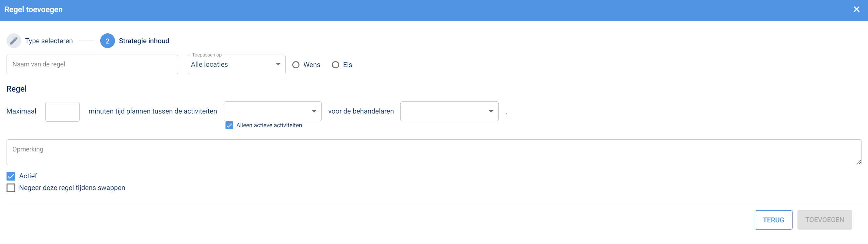Uncheck the Actief checkbox

click(11, 176)
